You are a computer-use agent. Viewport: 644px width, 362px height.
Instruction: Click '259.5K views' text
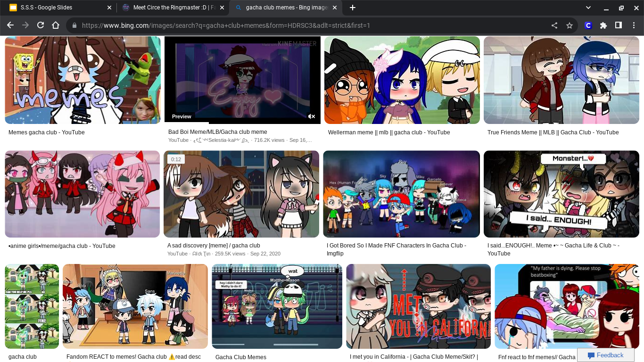pyautogui.click(x=230, y=254)
